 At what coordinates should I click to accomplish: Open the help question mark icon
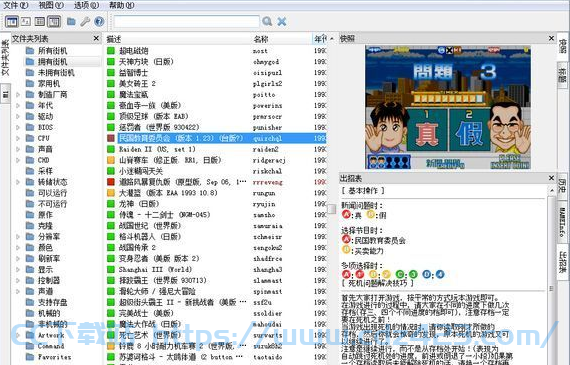pyautogui.click(x=99, y=21)
